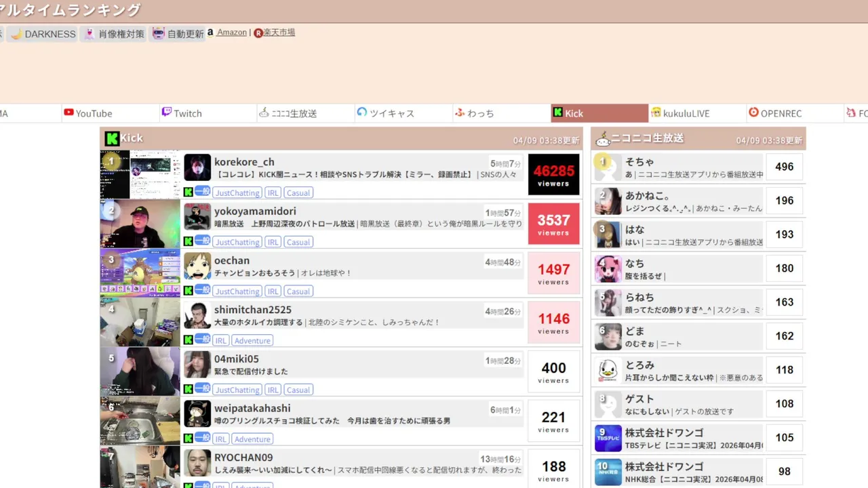Click the 46285 viewers count box
Image resolution: width=868 pixels, height=488 pixels.
coord(553,174)
